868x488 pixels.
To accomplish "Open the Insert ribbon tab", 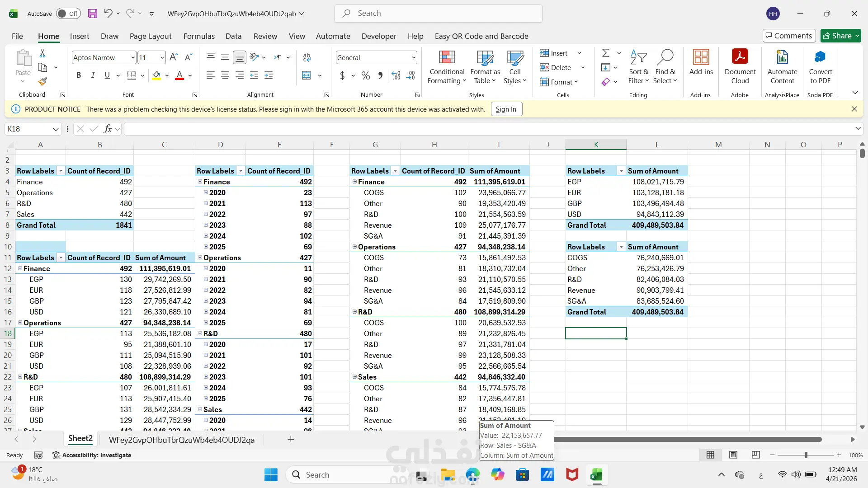I will pyautogui.click(x=80, y=36).
